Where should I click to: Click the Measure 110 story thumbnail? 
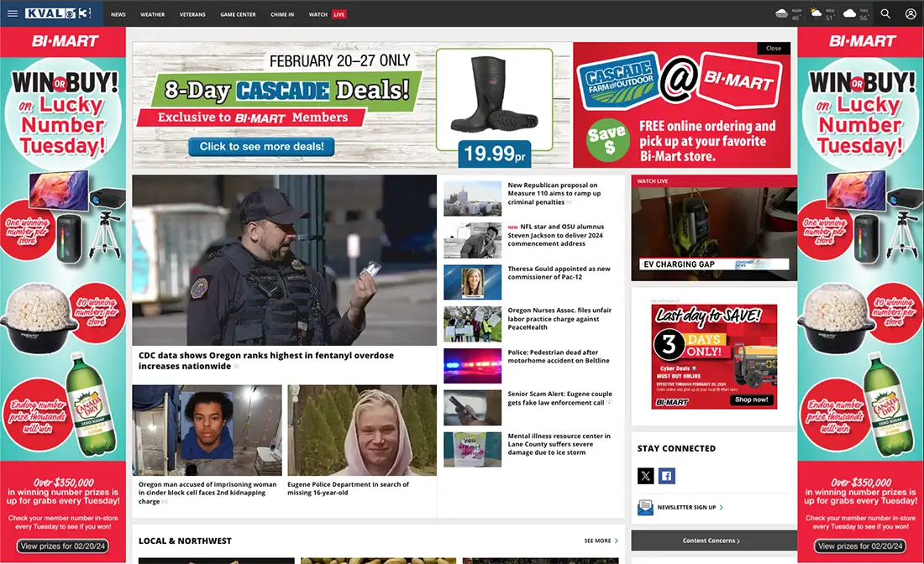(x=473, y=198)
